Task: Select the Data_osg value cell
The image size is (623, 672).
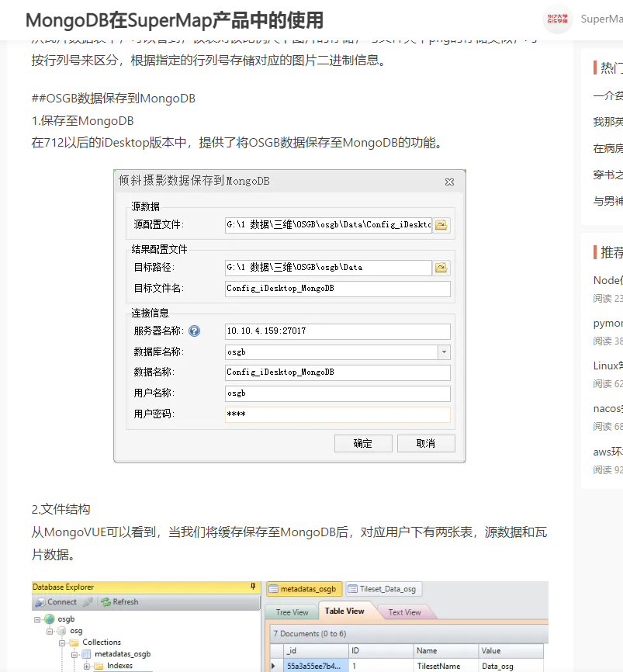Action: [511, 666]
